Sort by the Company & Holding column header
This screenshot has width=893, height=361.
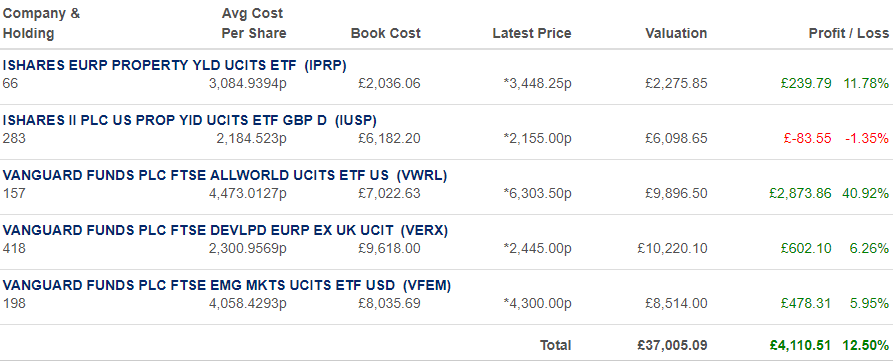click(42, 23)
